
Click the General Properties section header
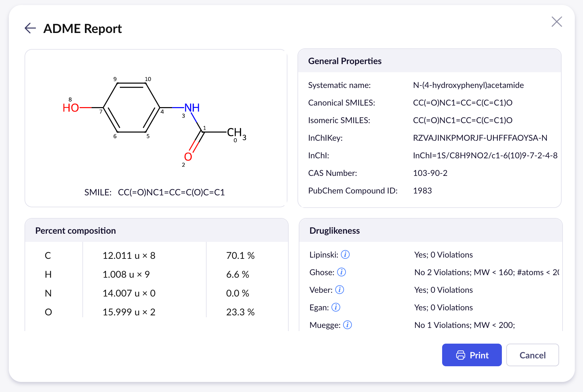(345, 61)
